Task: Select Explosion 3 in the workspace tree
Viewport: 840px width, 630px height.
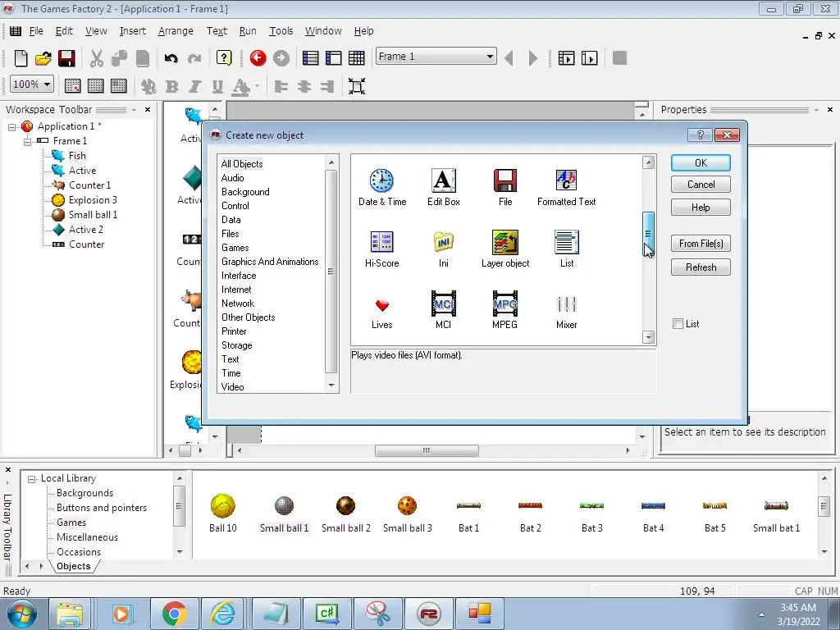Action: 93,200
